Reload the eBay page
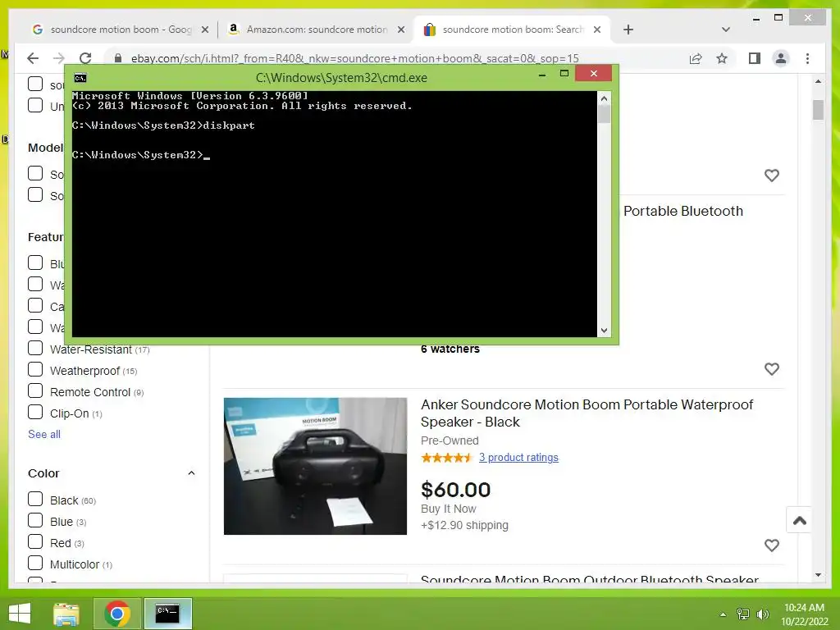This screenshot has height=630, width=840. [85, 58]
